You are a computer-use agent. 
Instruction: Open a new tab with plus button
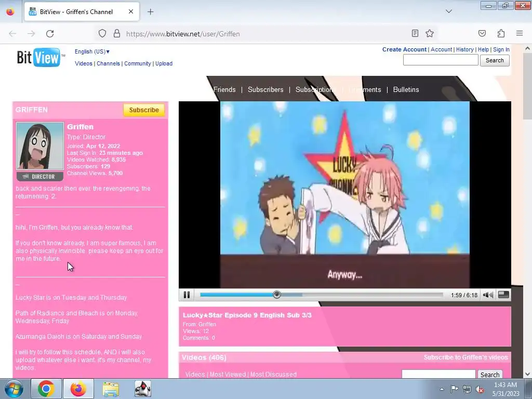[x=150, y=12]
